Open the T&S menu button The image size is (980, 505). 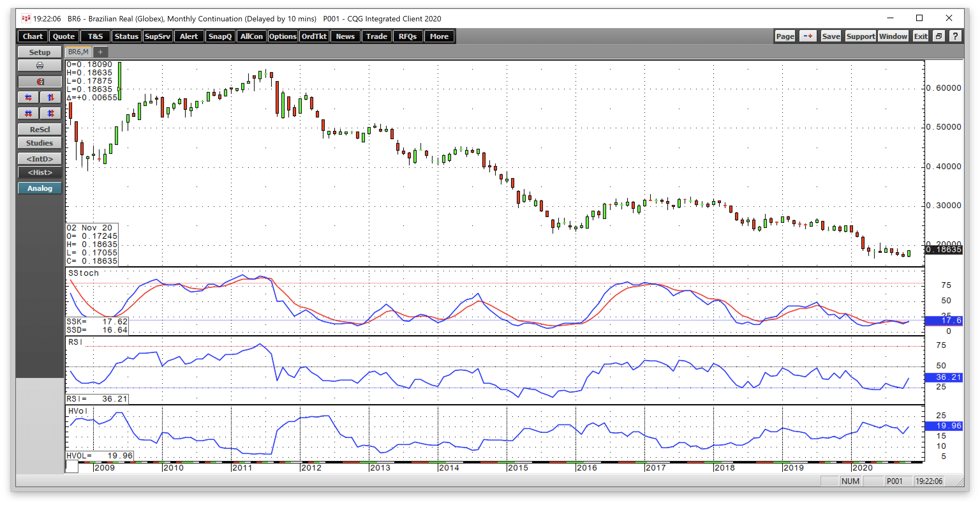point(95,36)
